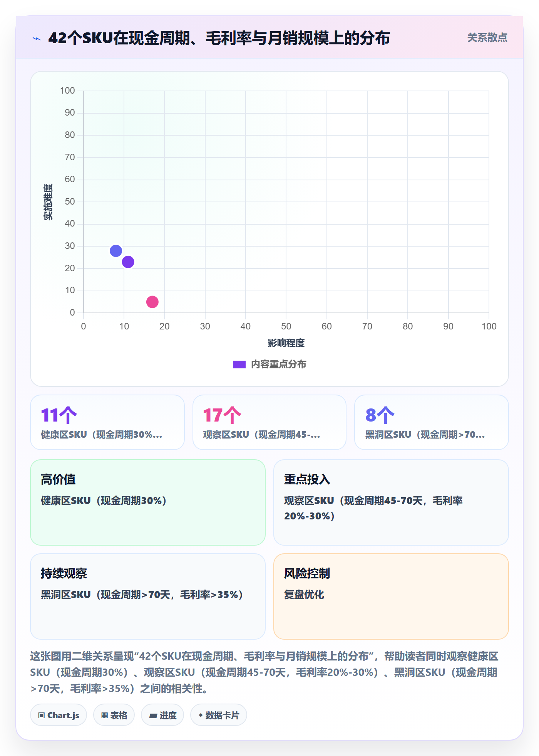
Task: Click the dark bar icon on 进度
Action: pos(153,716)
